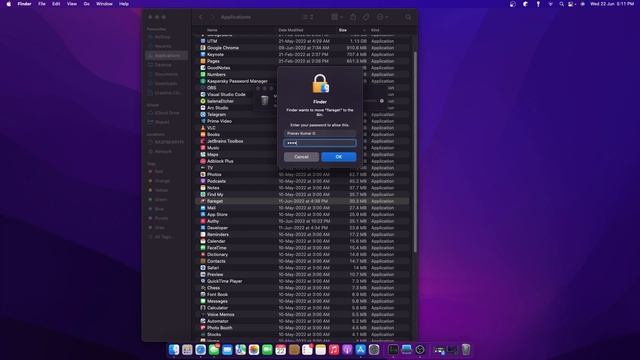The width and height of the screenshot is (640, 360).
Task: Open Spotlight search in menu bar
Action: click(561, 4)
